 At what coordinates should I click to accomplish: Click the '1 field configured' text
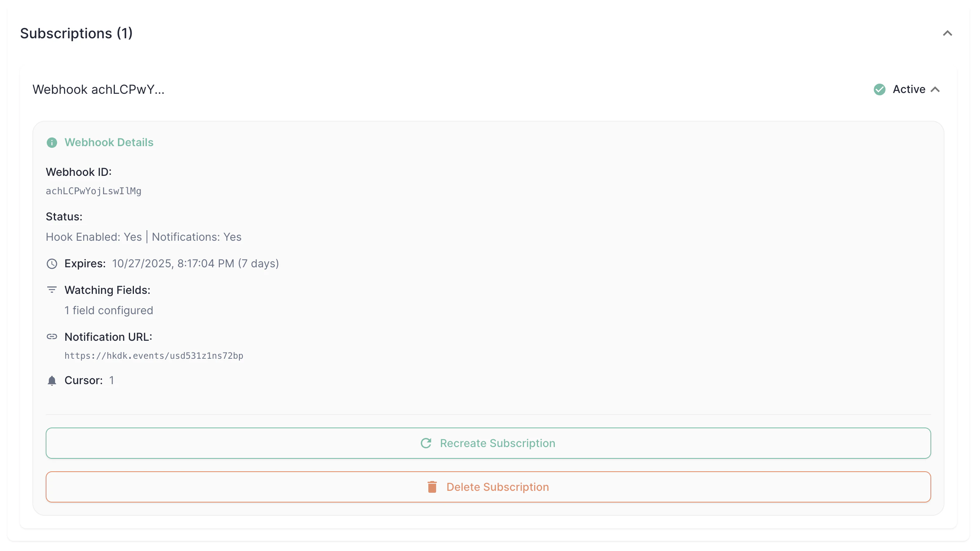109,310
